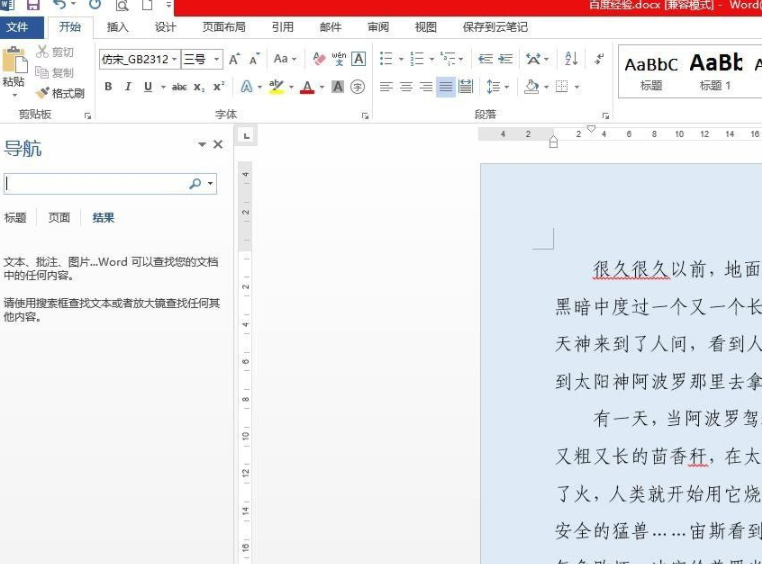This screenshot has width=762, height=564.
Task: Apply strikethrough abc formatting
Action: point(179,87)
